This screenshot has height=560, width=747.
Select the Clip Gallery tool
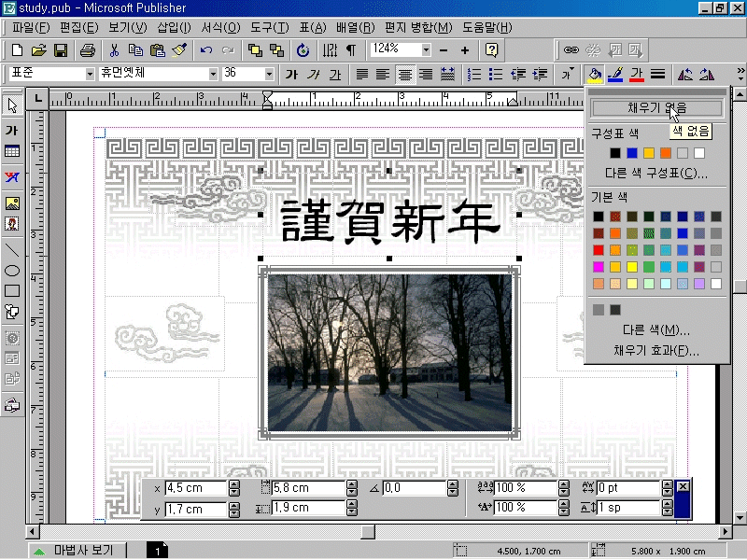(12, 224)
